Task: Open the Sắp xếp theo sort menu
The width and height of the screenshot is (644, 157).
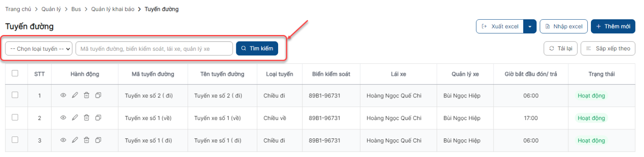Action: pyautogui.click(x=608, y=48)
